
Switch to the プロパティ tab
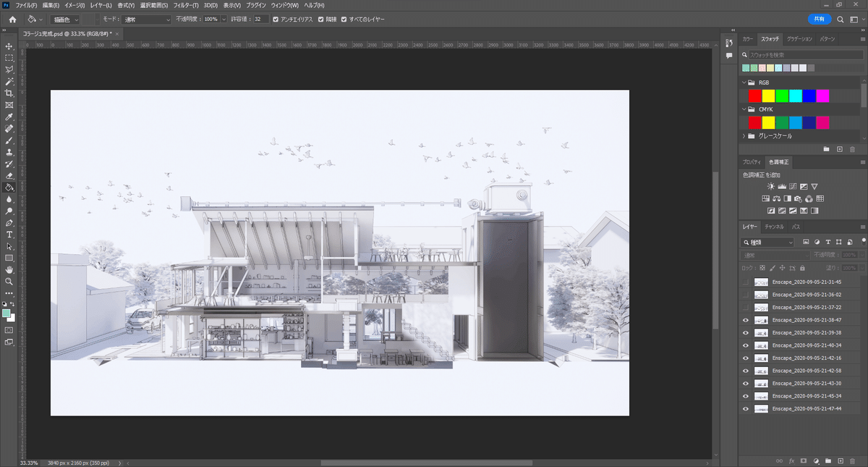pyautogui.click(x=752, y=161)
